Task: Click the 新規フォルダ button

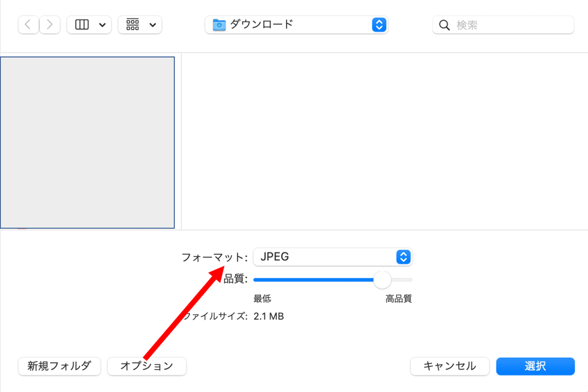Action: coord(59,366)
